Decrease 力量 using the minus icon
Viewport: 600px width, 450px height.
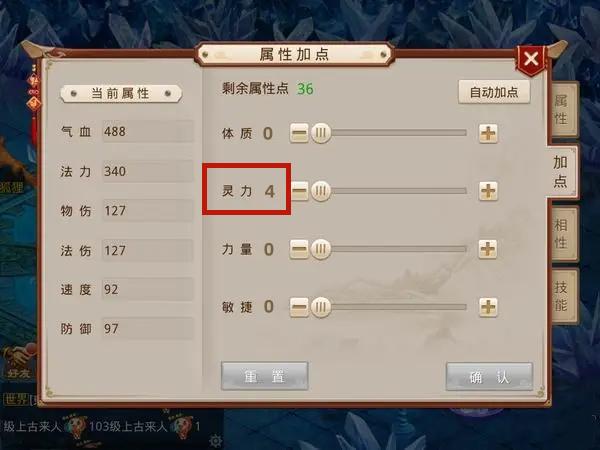(299, 249)
